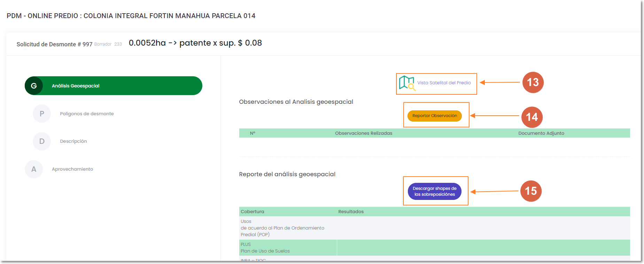Select the PLUS Plan de Uso de Suelos row

[x=265, y=248]
